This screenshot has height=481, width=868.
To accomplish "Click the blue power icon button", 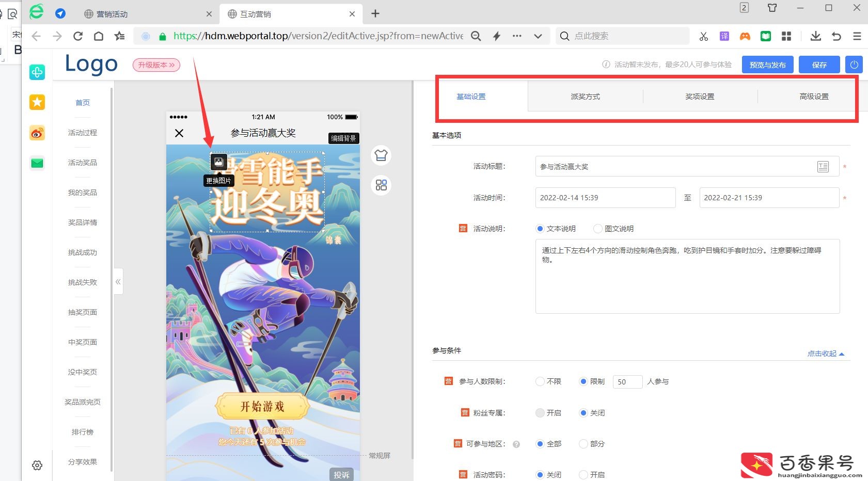I will pos(854,65).
